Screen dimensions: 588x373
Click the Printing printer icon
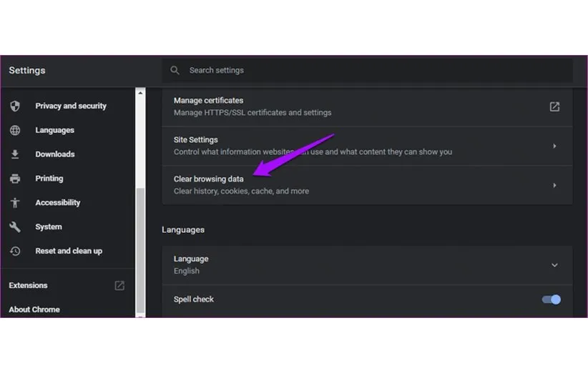[15, 179]
